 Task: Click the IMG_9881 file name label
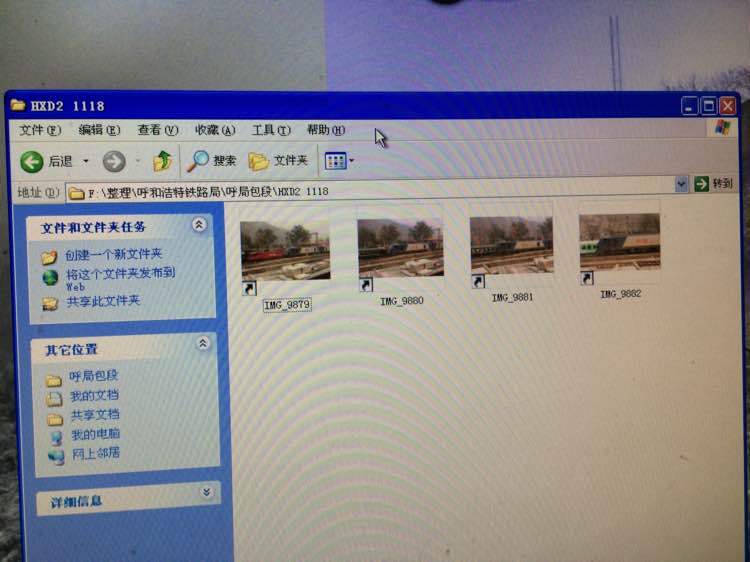tap(512, 298)
